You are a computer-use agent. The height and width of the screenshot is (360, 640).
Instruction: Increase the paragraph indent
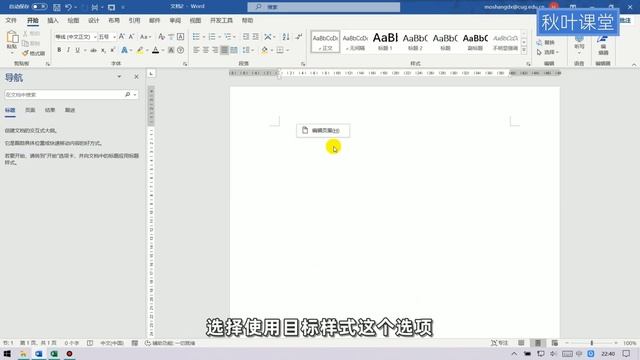(256, 37)
